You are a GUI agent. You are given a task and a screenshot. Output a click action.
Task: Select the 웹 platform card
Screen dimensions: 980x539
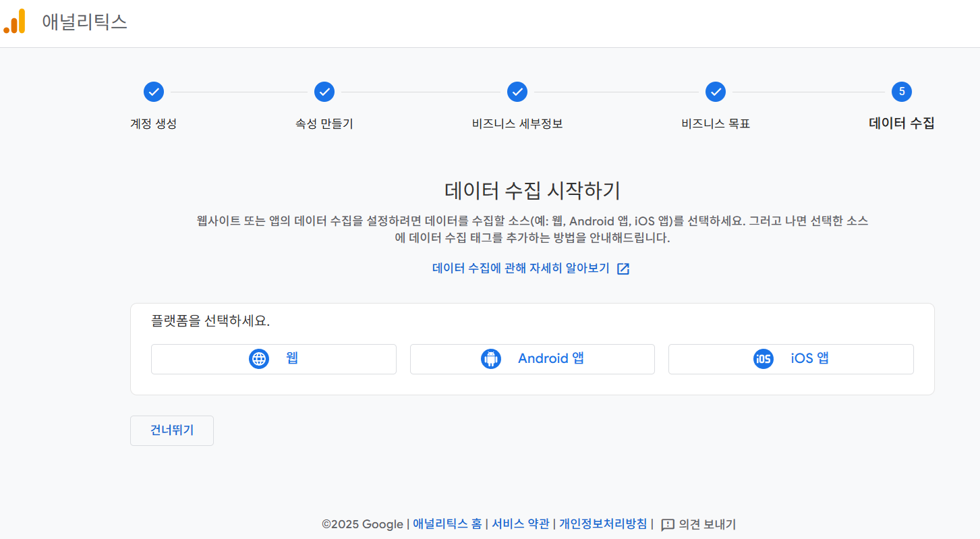pyautogui.click(x=274, y=359)
